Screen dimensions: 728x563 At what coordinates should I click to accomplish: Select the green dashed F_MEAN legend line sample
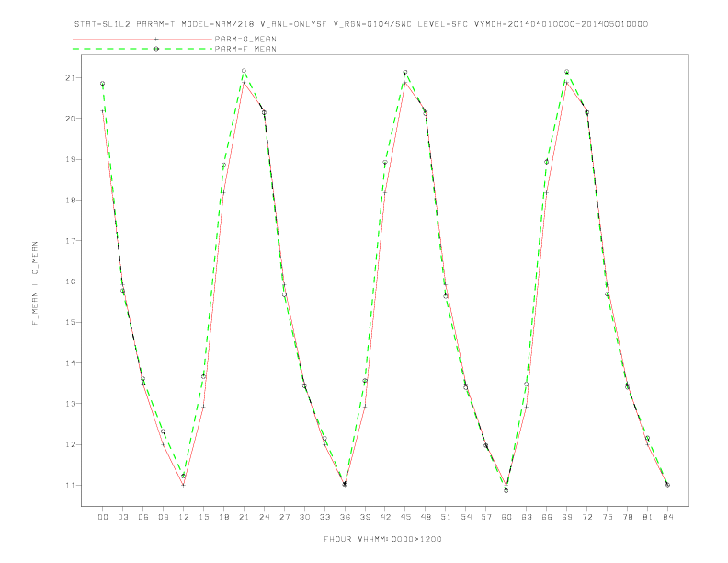point(142,49)
